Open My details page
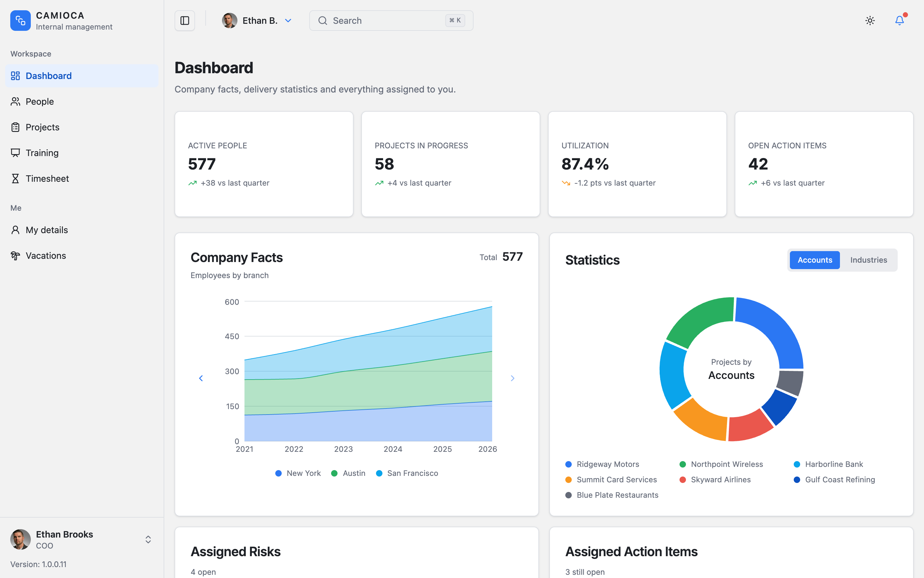The width and height of the screenshot is (924, 578). pos(82,230)
